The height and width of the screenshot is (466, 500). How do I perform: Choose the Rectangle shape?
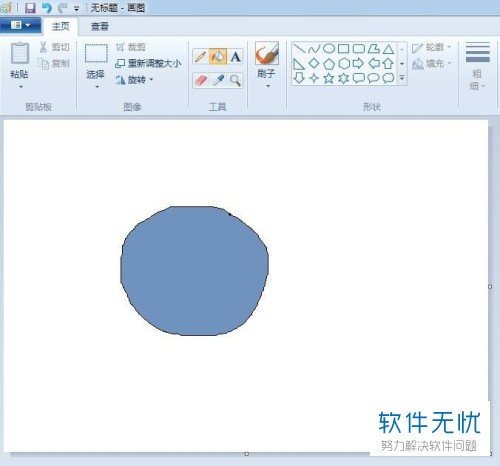(x=343, y=49)
